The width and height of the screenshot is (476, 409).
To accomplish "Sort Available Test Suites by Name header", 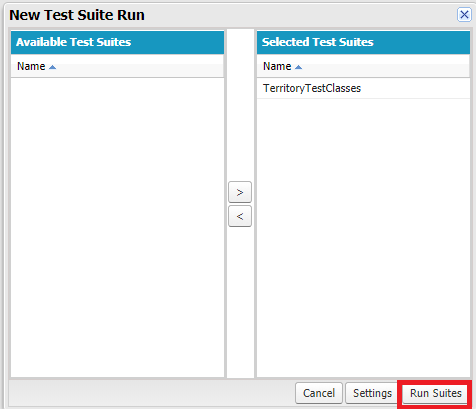I will click(x=31, y=66).
